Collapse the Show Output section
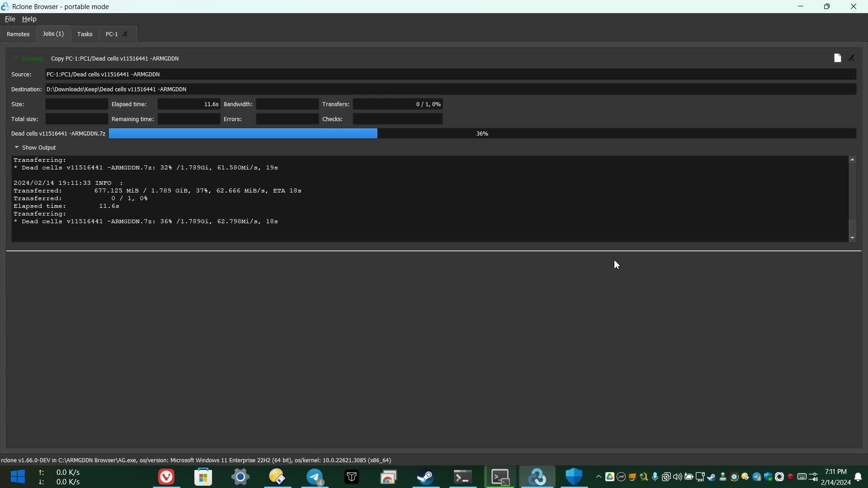Image resolution: width=868 pixels, height=488 pixels. (17, 148)
